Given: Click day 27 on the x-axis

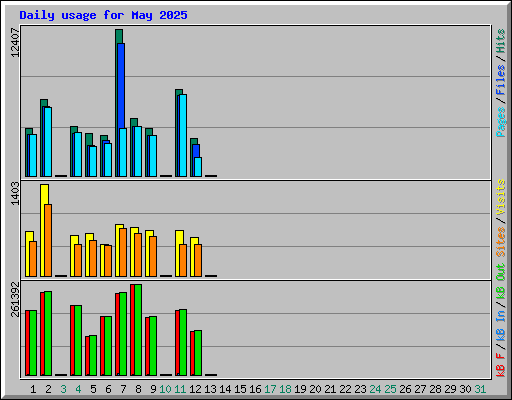Looking at the screenshot, I should [421, 389].
